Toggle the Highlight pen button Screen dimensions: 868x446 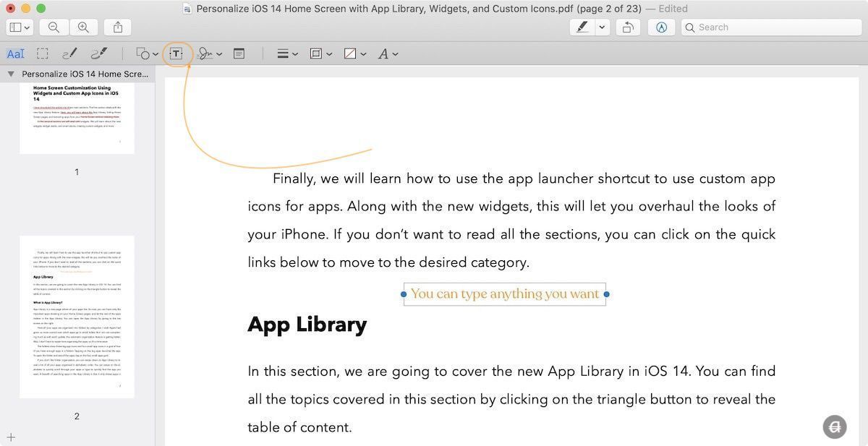582,27
